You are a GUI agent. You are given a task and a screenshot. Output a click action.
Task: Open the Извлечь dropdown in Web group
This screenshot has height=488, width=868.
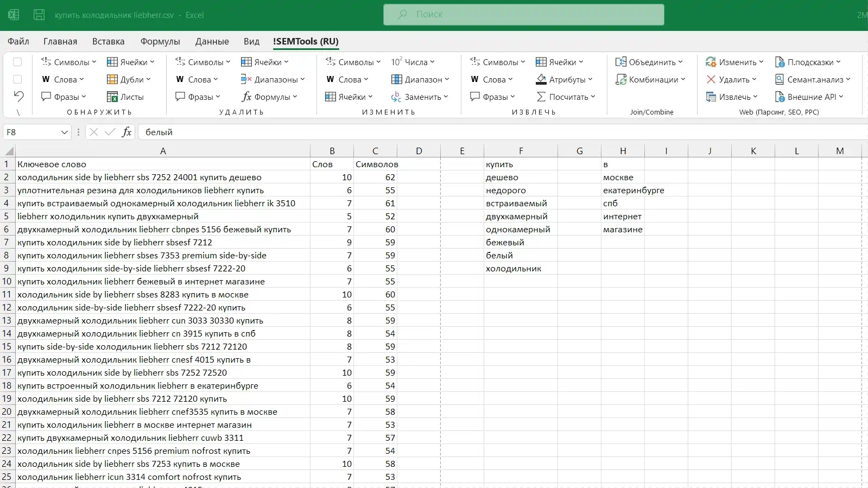[732, 97]
